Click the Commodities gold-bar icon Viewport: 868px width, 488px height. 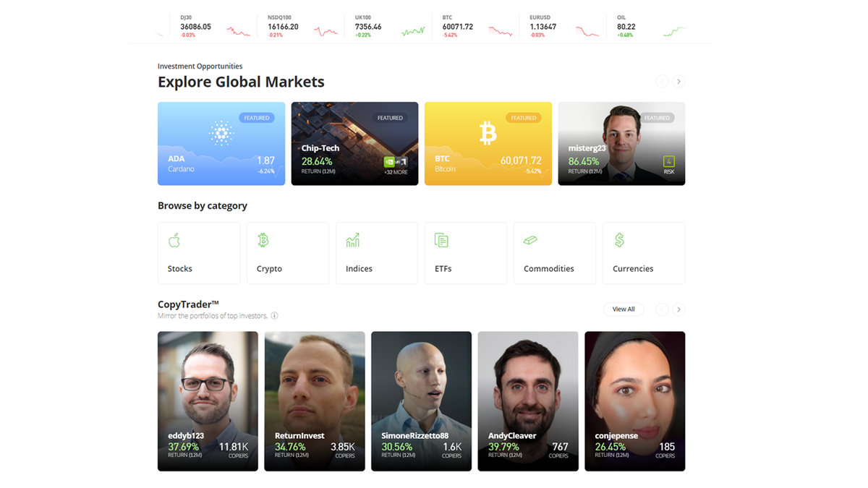tap(530, 239)
